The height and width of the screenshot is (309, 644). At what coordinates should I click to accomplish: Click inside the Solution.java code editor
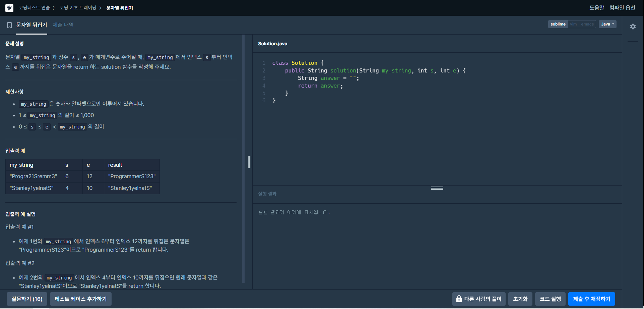click(x=437, y=119)
